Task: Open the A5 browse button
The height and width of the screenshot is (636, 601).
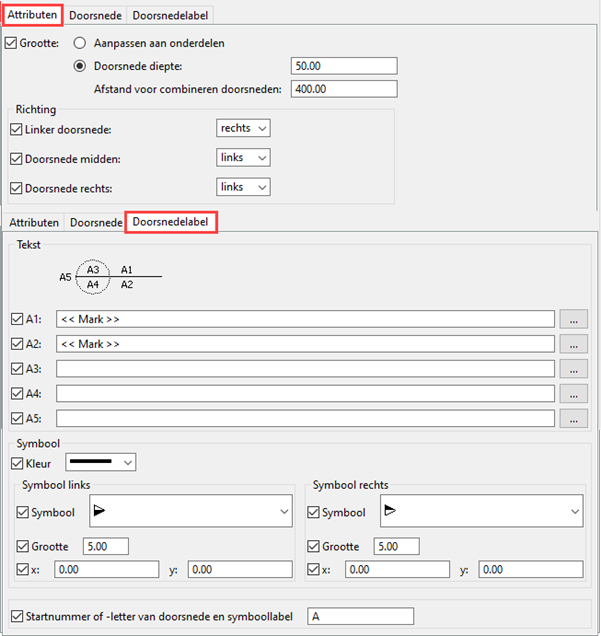Action: coord(573,418)
